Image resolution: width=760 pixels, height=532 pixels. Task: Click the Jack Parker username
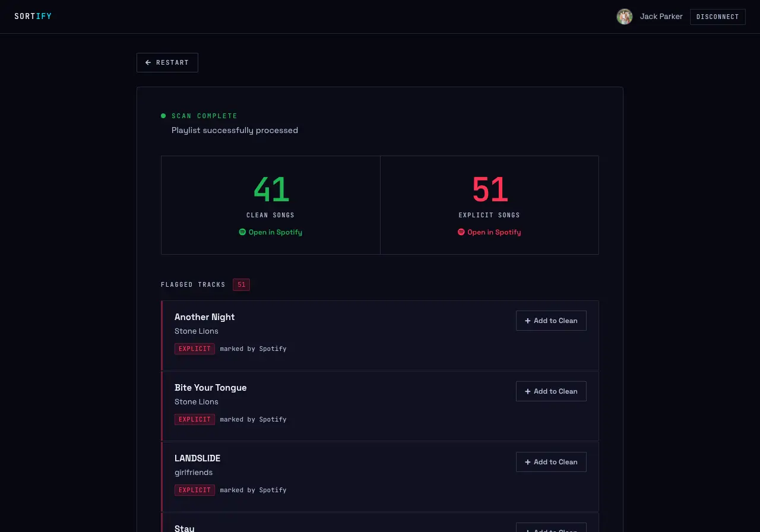tap(661, 17)
